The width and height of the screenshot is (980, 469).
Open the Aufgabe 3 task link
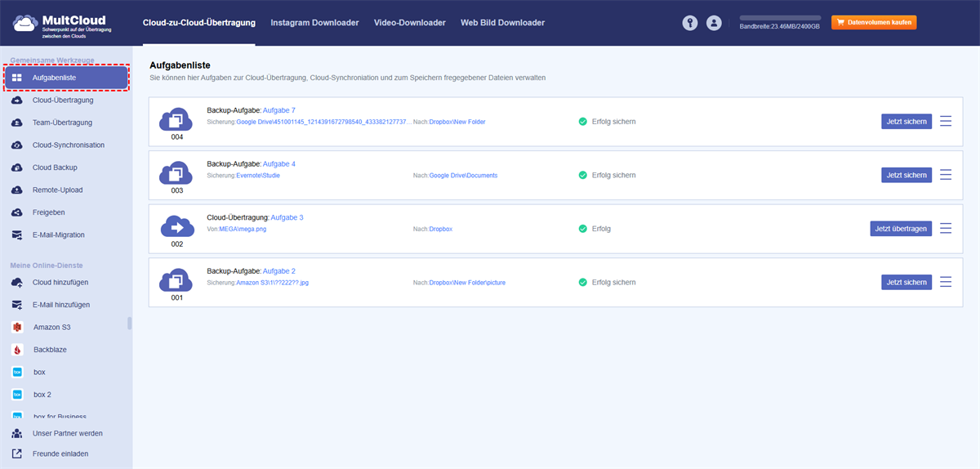pyautogui.click(x=287, y=217)
